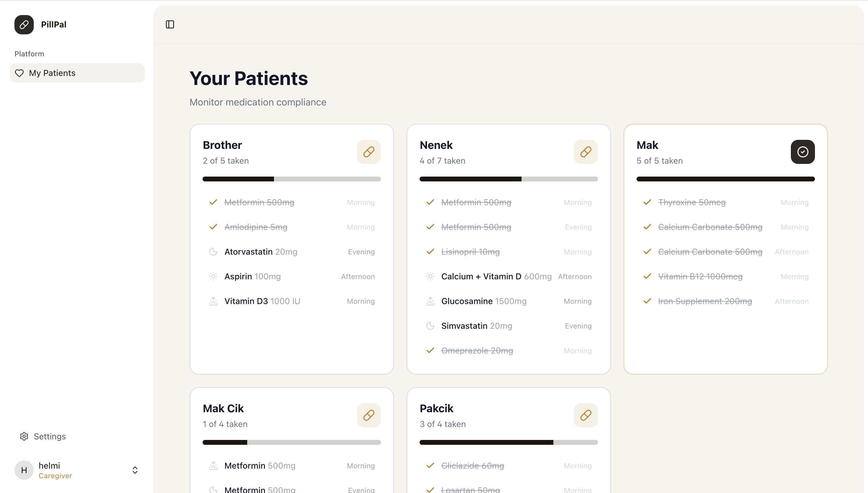
Task: Click the pill icon on Mak Cik card
Action: [x=369, y=415]
